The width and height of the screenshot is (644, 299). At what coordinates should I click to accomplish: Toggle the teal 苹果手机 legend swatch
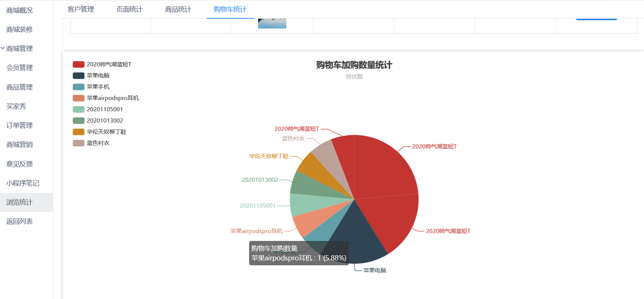point(79,87)
